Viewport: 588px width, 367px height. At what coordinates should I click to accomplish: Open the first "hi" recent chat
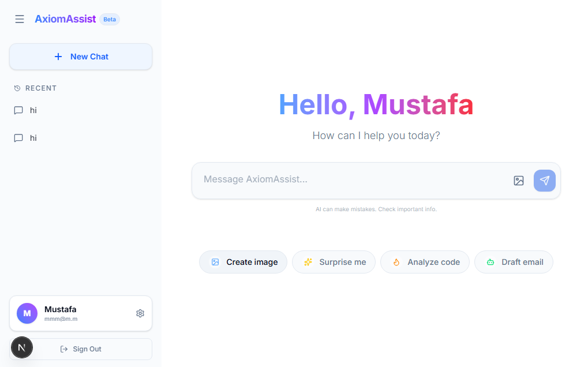pos(33,110)
